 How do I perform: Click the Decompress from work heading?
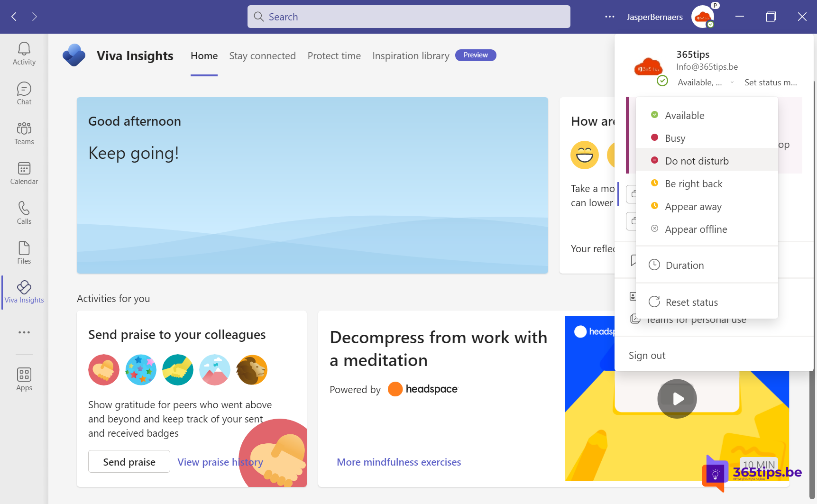(x=438, y=348)
